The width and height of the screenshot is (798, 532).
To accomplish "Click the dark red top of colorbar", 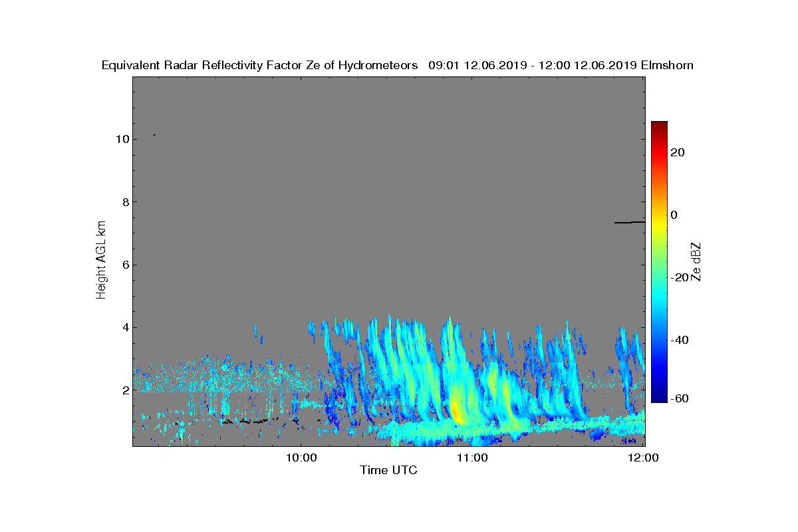I will point(659,126).
